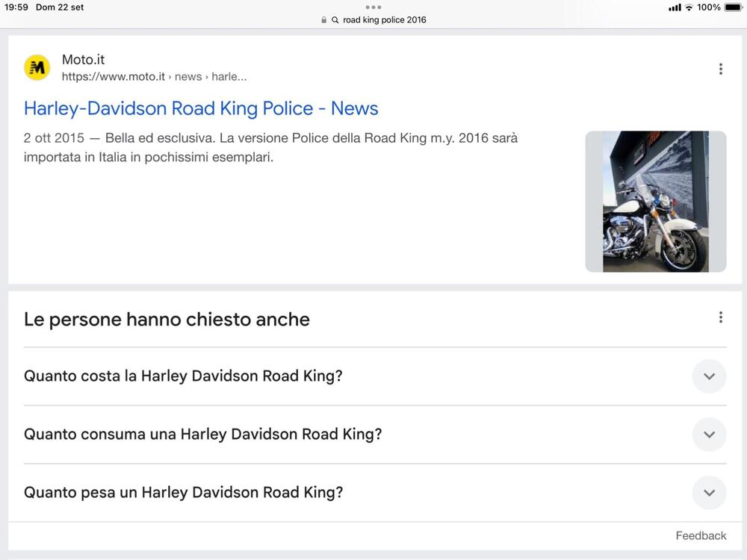The width and height of the screenshot is (747, 560).
Task: Tap the padlock icon in the address bar
Action: point(323,20)
